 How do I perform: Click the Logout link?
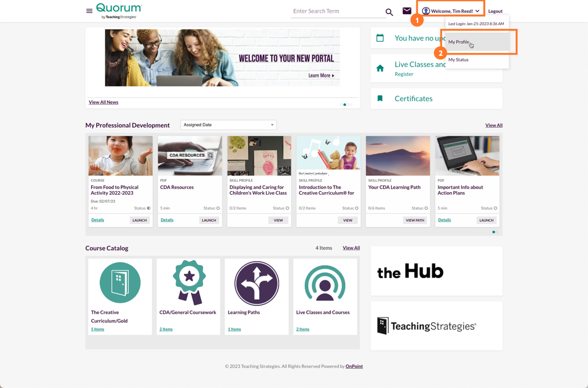tap(495, 11)
